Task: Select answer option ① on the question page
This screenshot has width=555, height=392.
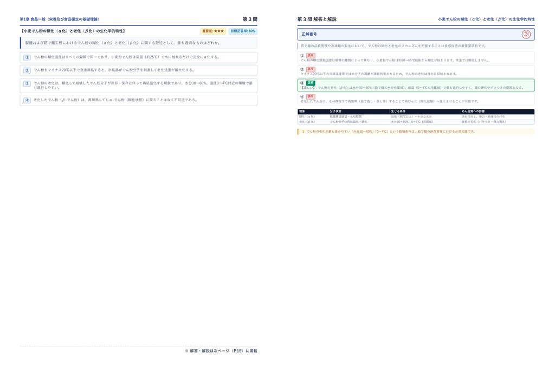Action: 138,57
